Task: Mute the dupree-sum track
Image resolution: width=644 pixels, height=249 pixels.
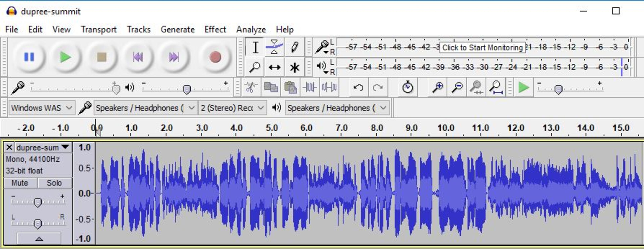Action: point(20,183)
